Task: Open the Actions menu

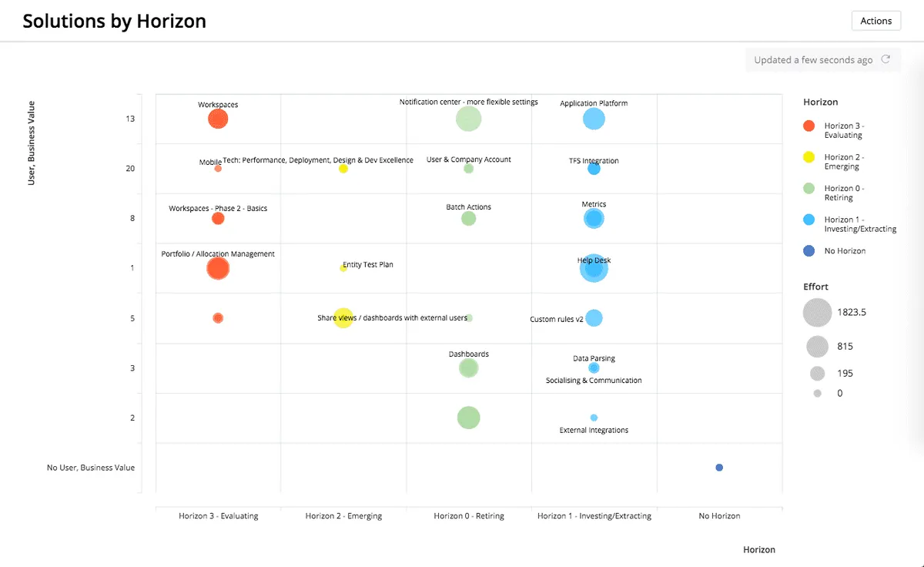Action: coord(875,21)
